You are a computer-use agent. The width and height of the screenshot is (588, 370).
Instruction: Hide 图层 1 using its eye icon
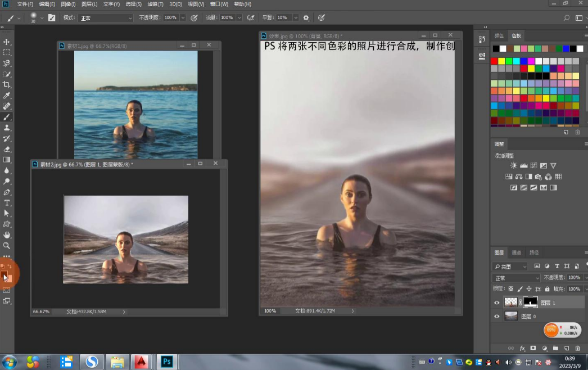coord(497,303)
